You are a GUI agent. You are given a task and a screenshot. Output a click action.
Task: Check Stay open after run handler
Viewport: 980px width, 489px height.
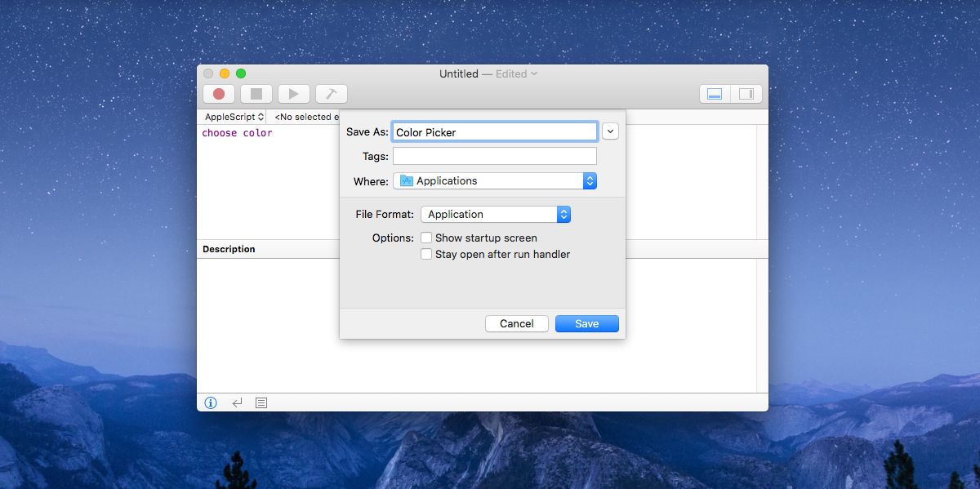click(x=426, y=255)
